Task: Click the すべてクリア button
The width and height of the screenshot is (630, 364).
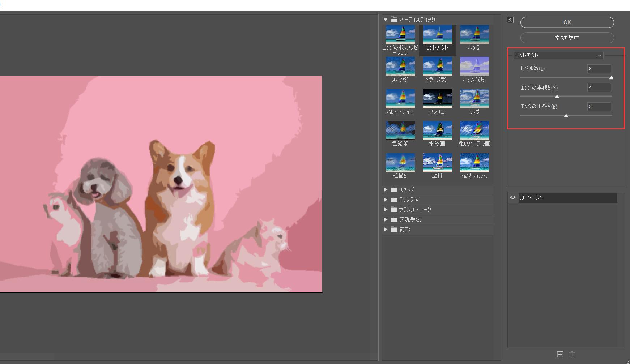Action: click(567, 38)
